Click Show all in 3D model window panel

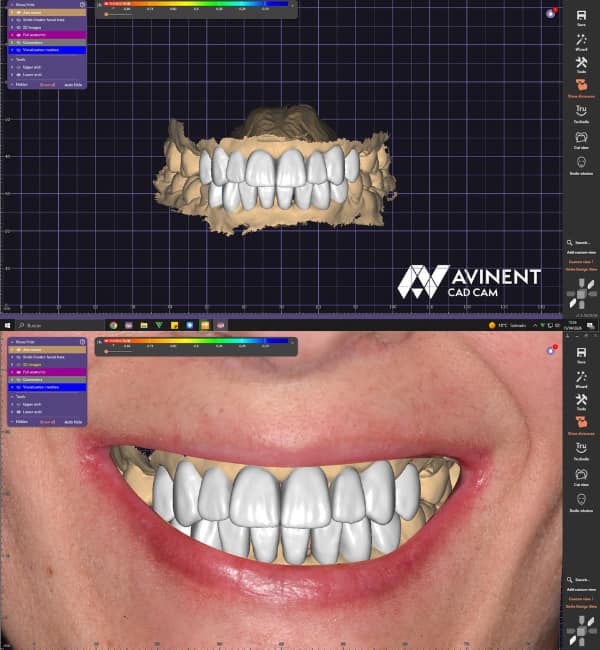[47, 85]
